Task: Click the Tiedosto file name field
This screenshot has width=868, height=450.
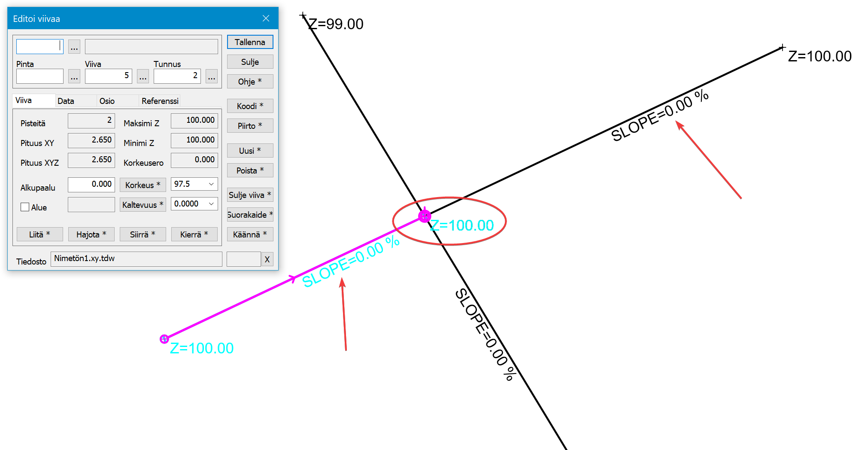Action: (136, 259)
